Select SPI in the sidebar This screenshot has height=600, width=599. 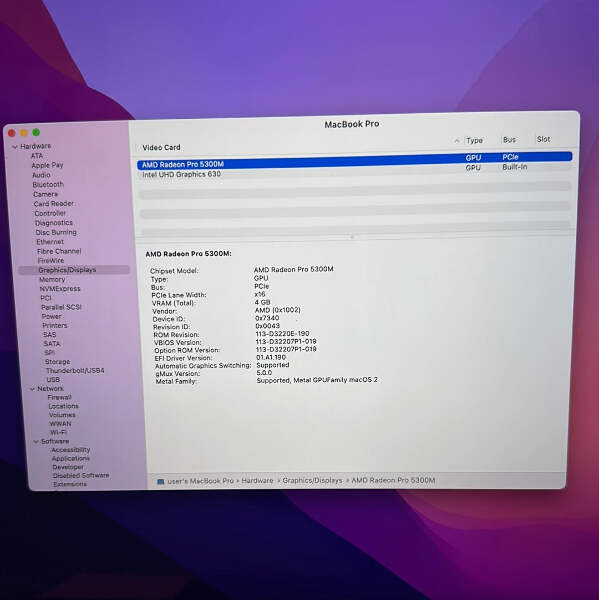(x=49, y=352)
